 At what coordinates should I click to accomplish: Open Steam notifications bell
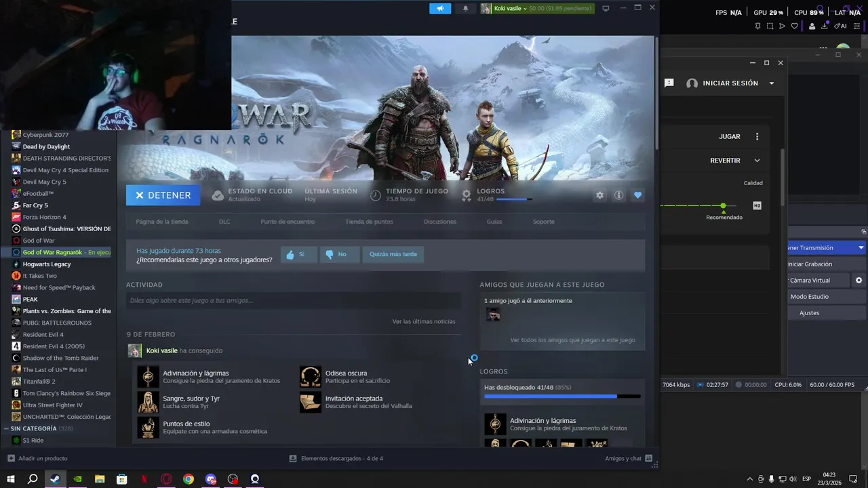point(465,8)
